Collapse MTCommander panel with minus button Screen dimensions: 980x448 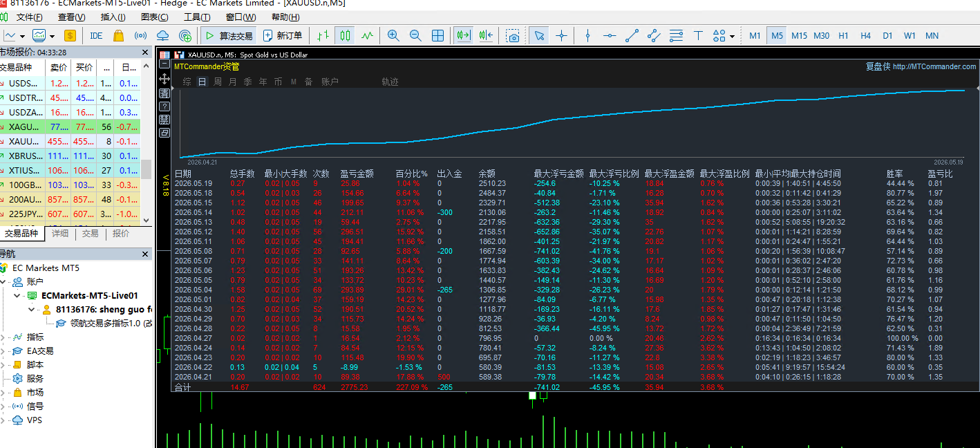(x=164, y=64)
